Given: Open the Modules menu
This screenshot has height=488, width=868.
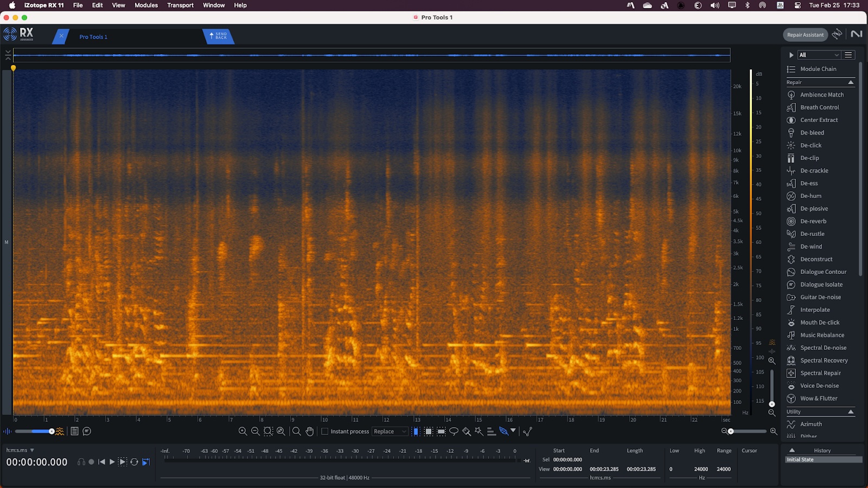Looking at the screenshot, I should (x=146, y=5).
